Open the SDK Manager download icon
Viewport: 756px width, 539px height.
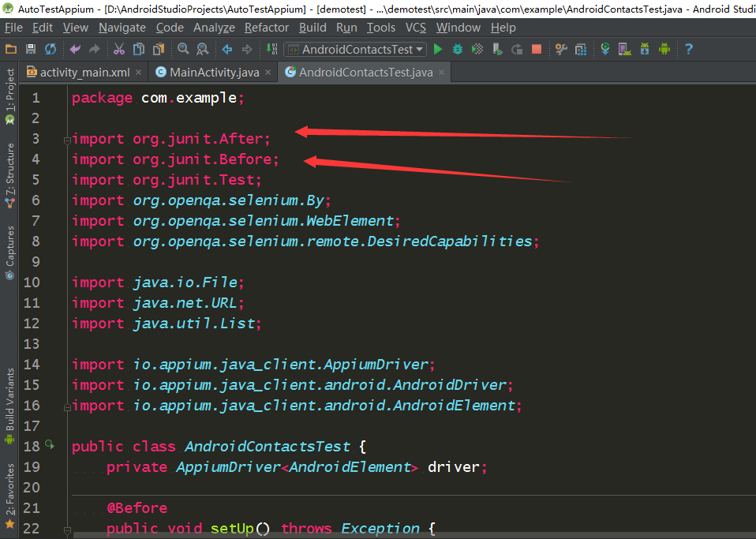pos(645,49)
